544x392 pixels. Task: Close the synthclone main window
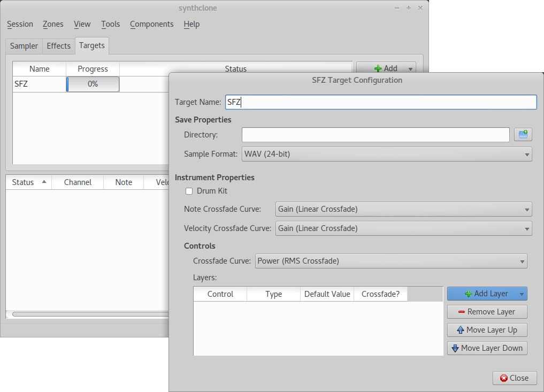coord(420,8)
